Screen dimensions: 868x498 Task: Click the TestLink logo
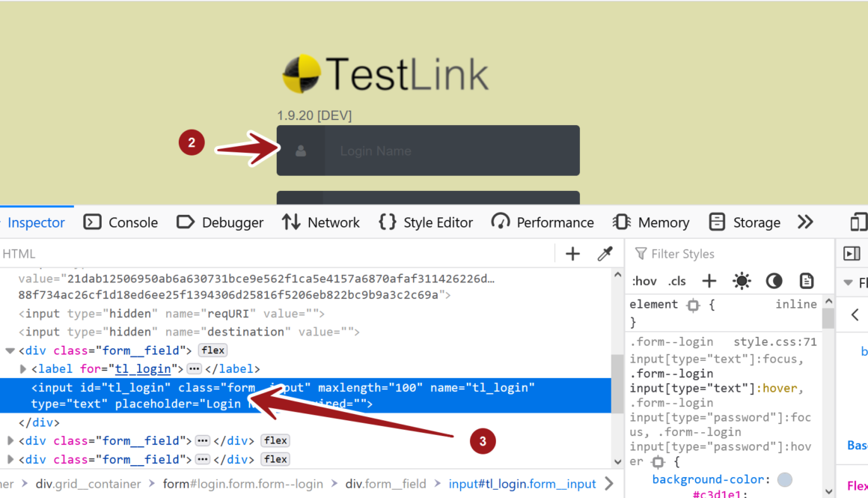tap(385, 73)
